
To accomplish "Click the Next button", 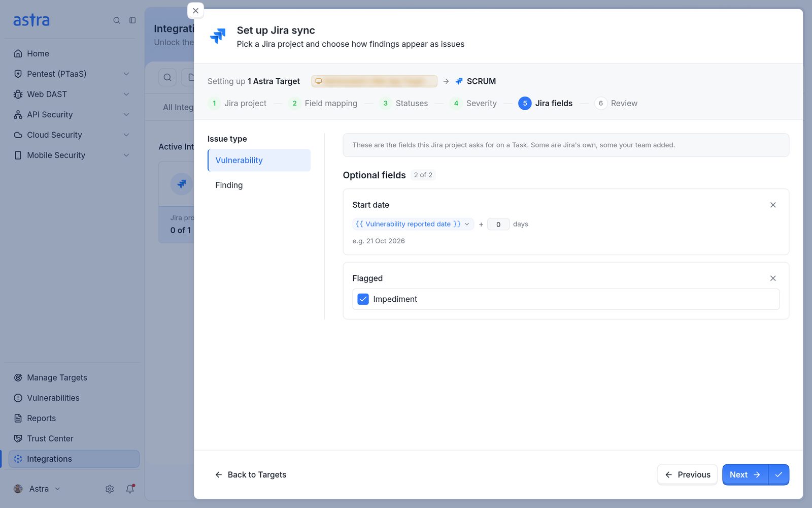I will click(745, 474).
